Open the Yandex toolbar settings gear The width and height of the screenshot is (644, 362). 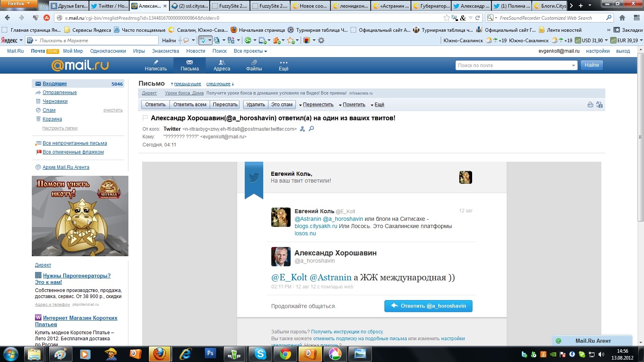point(321,40)
